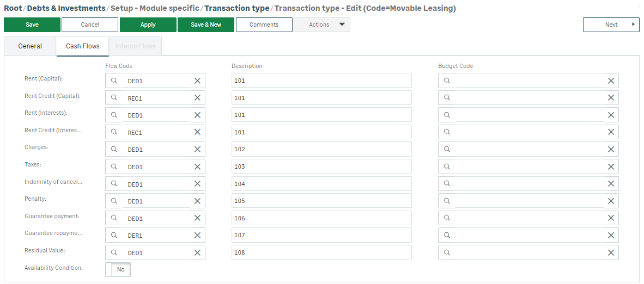The image size is (644, 284).
Task: Click the Next button arrow
Action: (633, 24)
